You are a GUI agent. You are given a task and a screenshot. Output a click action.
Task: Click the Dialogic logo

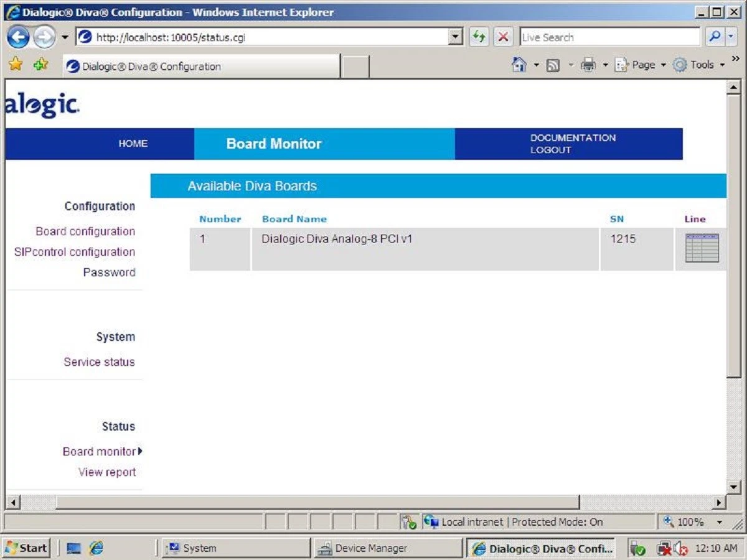42,106
